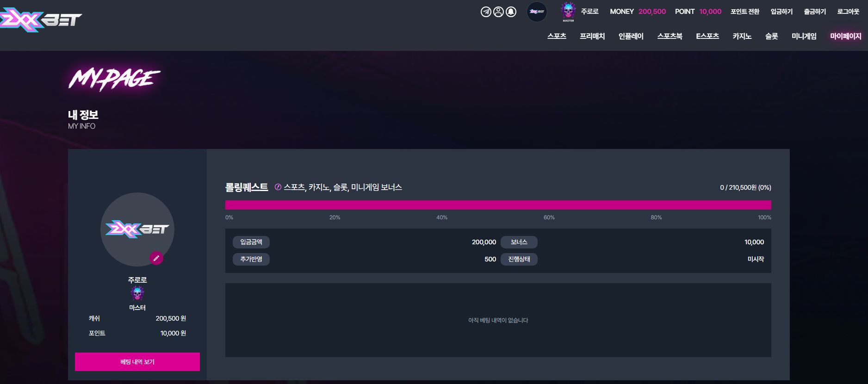Click the rolling quest progress bar
Viewport: 868px width, 384px height.
click(x=498, y=205)
